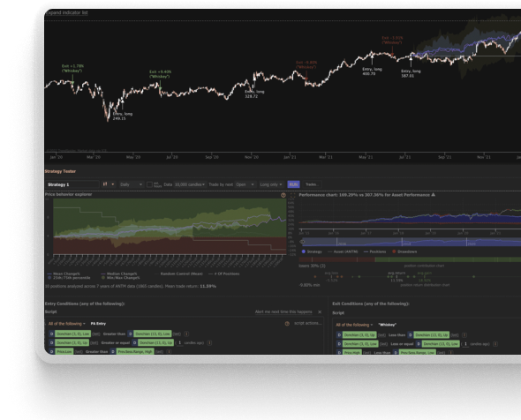521x420 pixels.
Task: Click Alert me next time this happens
Action: [283, 311]
